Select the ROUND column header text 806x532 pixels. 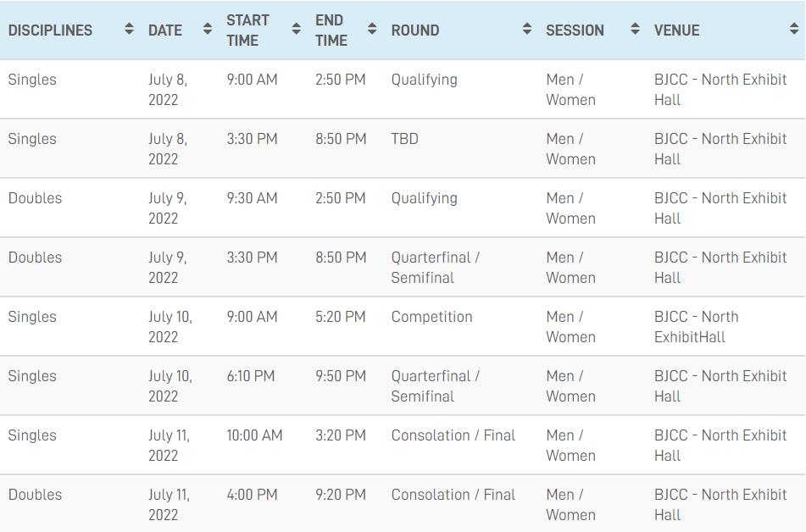click(415, 30)
